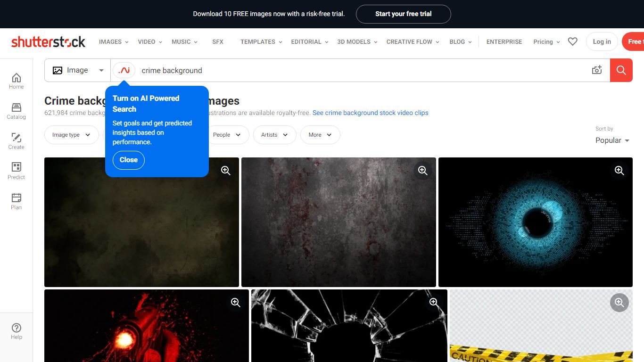The width and height of the screenshot is (644, 362).
Task: Open the Plan sidebar icon
Action: (x=16, y=201)
